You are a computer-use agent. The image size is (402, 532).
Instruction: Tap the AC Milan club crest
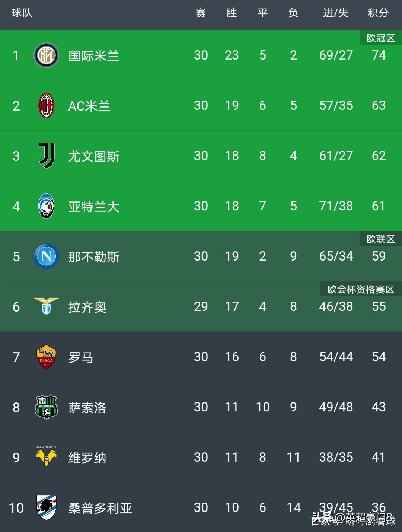click(x=46, y=106)
